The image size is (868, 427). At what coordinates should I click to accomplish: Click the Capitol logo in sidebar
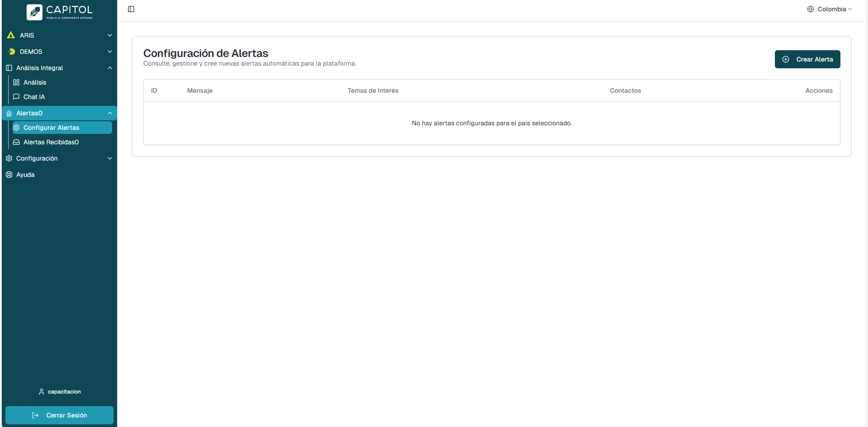(x=59, y=12)
